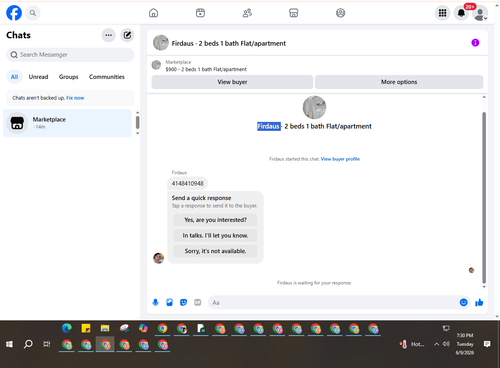Start a new message with compose icon

pos(127,35)
